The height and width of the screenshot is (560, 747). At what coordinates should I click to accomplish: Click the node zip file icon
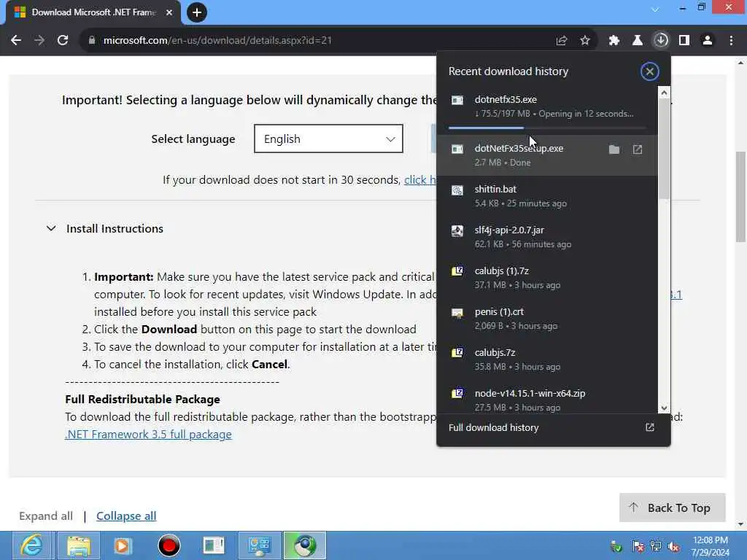click(x=457, y=394)
